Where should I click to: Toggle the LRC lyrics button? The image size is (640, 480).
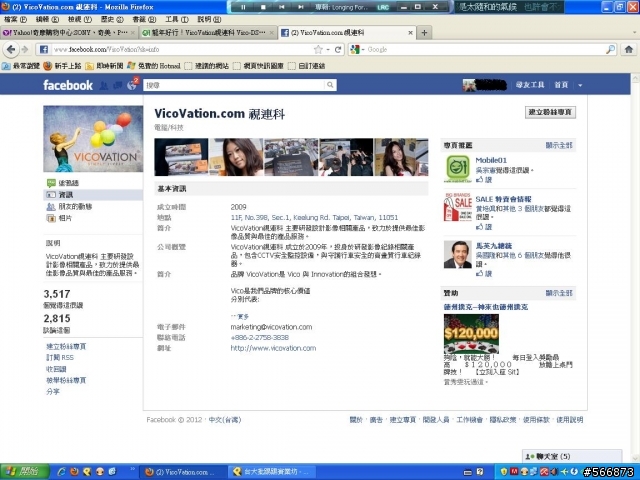click(383, 7)
